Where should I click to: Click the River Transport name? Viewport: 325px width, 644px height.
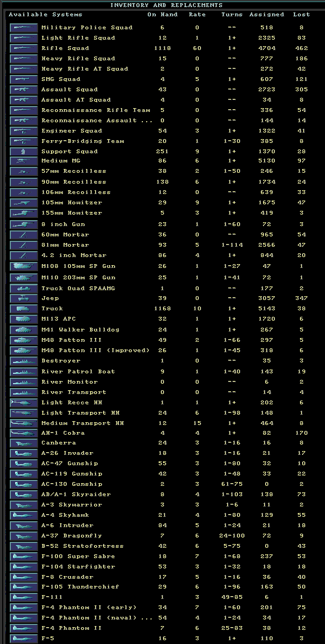73,392
